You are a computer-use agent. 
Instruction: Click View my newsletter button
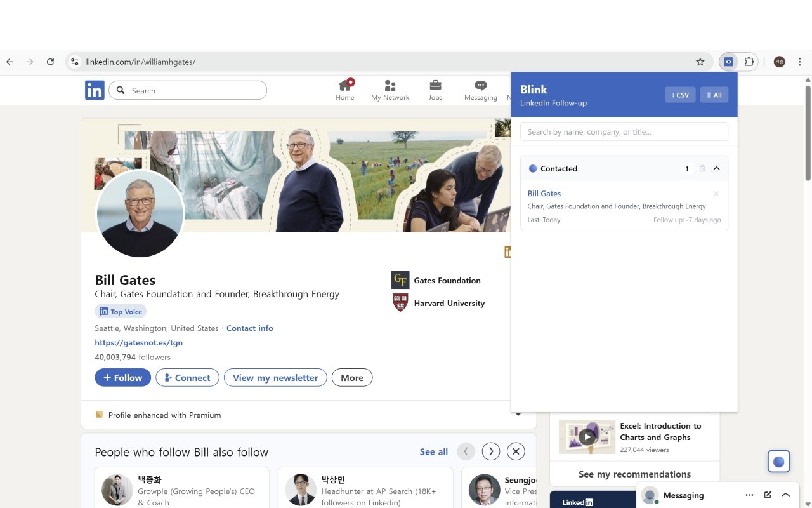coord(275,377)
